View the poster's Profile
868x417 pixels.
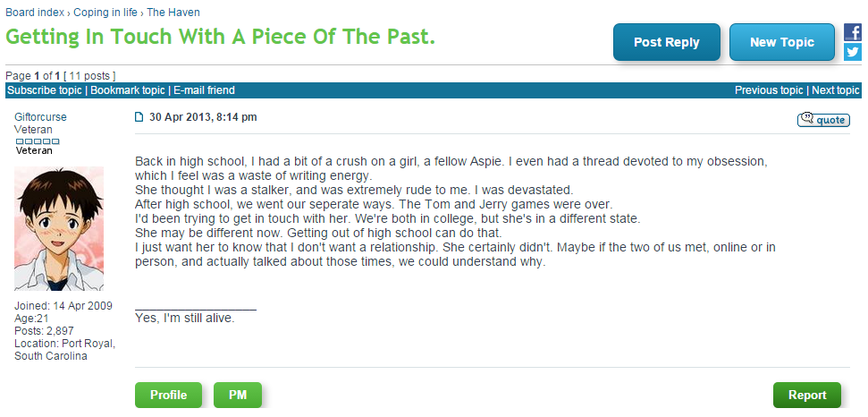168,395
